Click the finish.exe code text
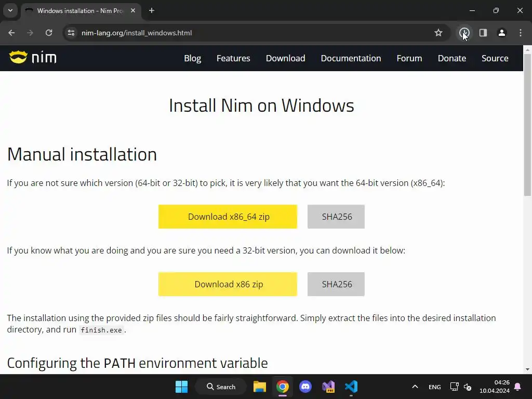This screenshot has height=399, width=532. [101, 330]
